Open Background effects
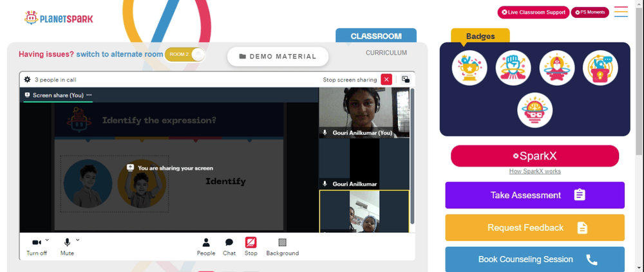The image size is (644, 272). coord(282,247)
